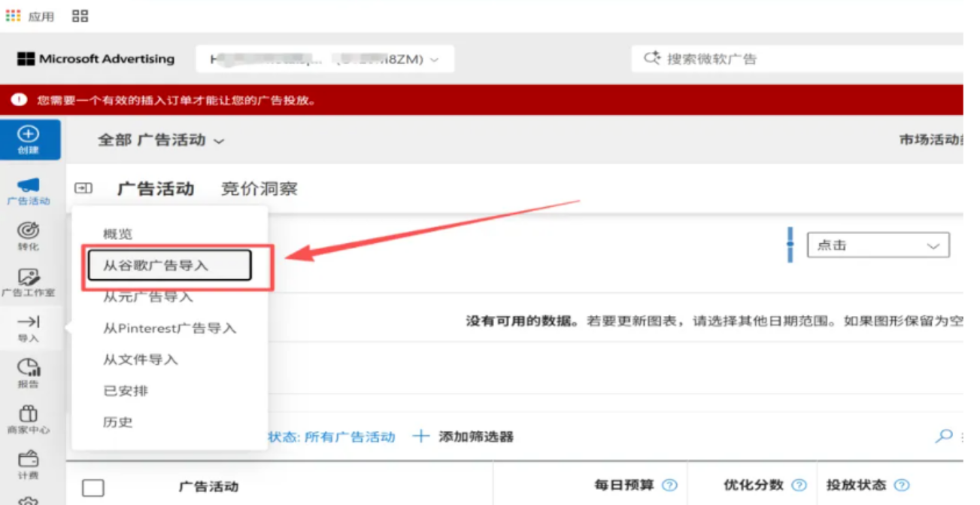Open 广告活动 in the left sidebar

(29, 192)
